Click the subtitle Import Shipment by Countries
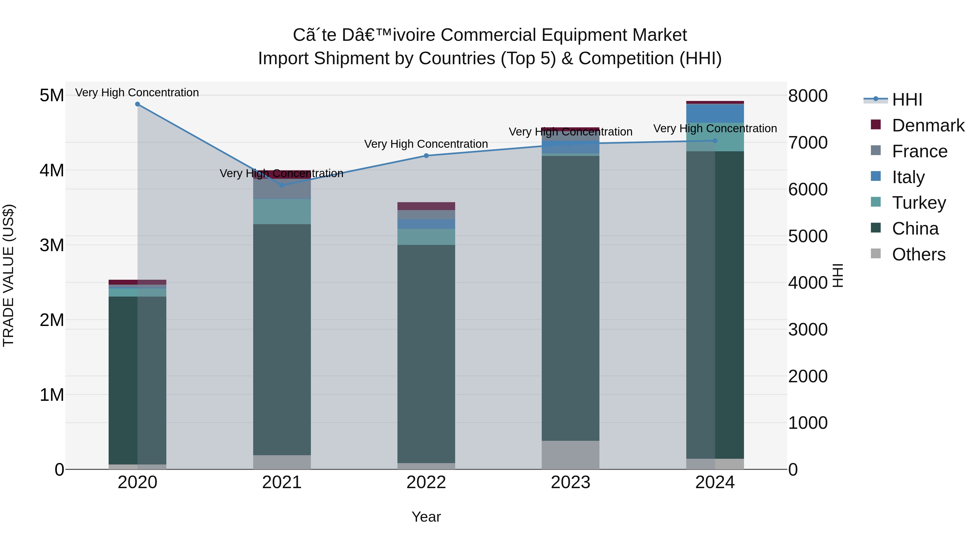The height and width of the screenshot is (551, 980). [490, 58]
